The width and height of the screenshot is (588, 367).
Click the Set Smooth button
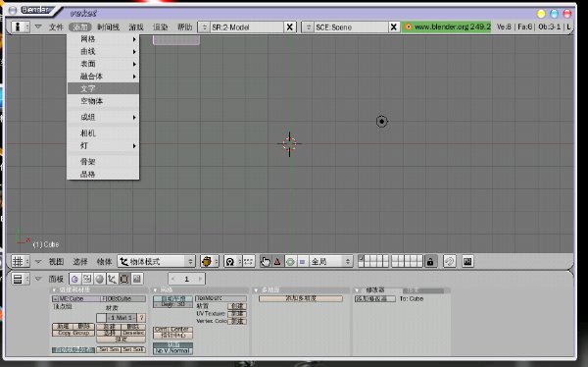(x=109, y=349)
